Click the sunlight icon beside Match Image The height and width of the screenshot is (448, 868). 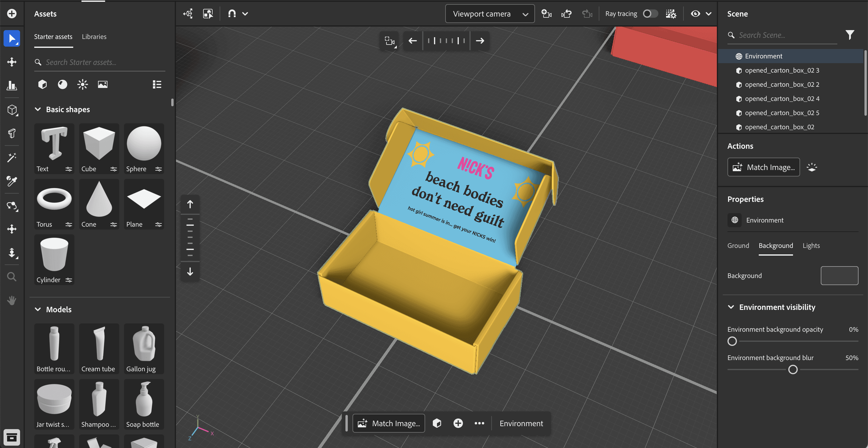click(x=812, y=167)
